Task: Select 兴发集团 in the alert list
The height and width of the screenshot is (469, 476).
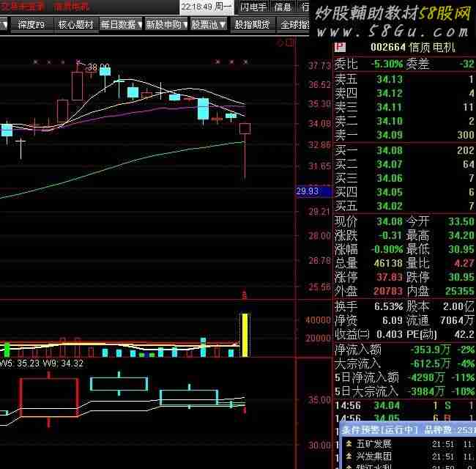Action: pos(373,457)
